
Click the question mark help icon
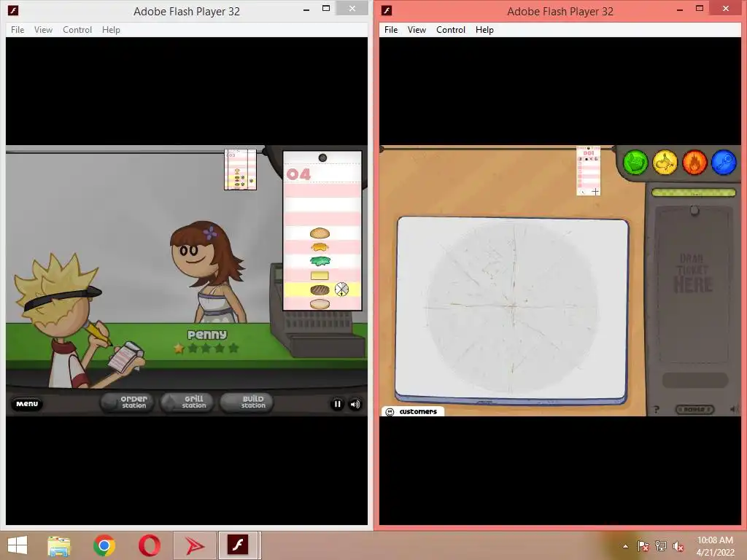click(x=656, y=409)
